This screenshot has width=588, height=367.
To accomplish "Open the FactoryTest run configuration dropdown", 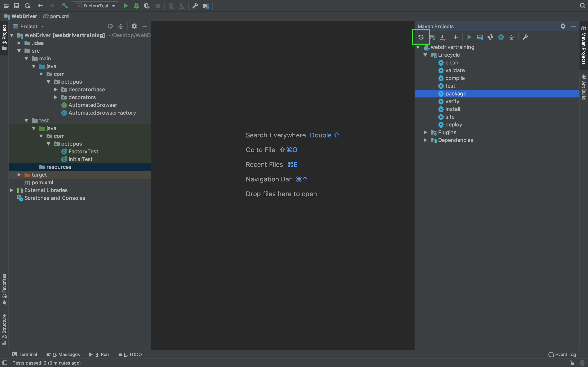I will point(96,6).
